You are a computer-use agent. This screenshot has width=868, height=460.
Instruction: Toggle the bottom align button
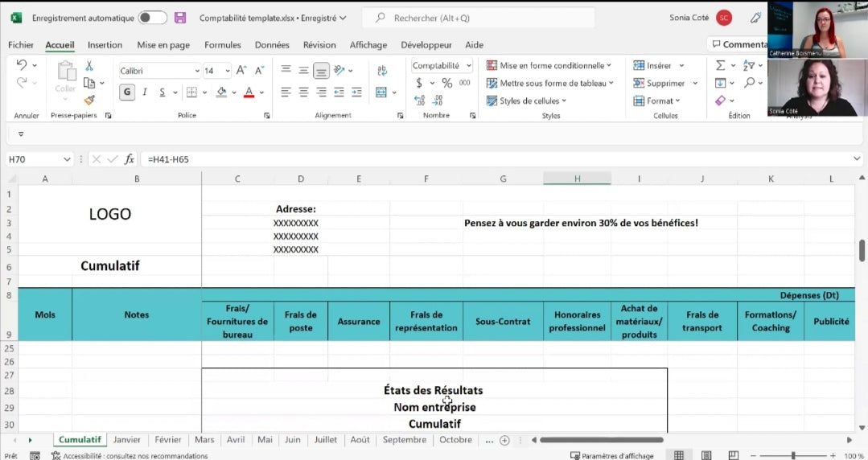(321, 71)
